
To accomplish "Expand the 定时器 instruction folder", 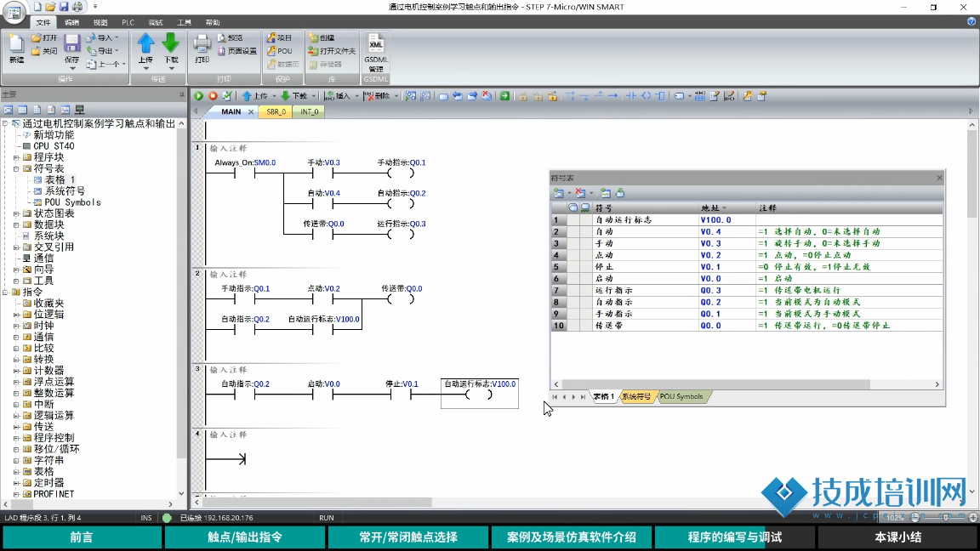I will click(x=16, y=483).
